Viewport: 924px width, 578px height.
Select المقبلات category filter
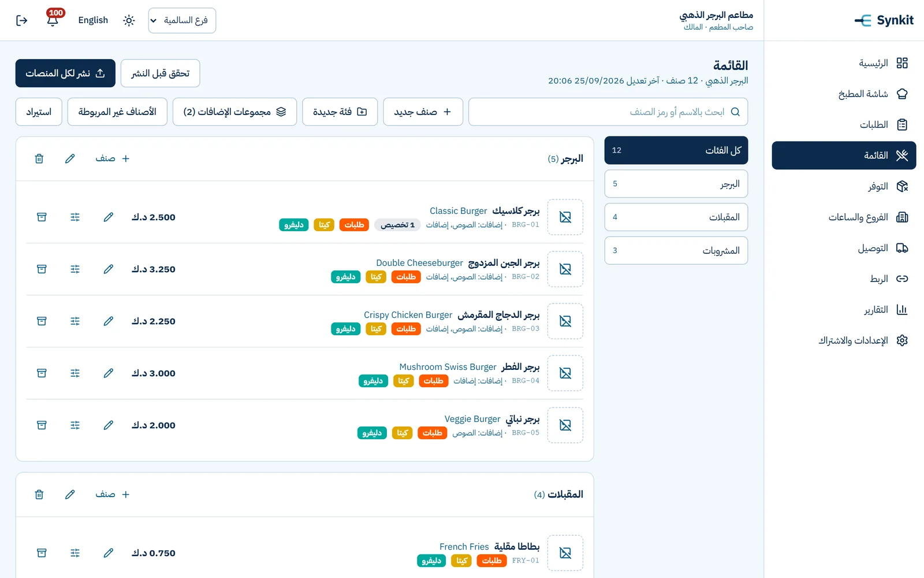[676, 217]
